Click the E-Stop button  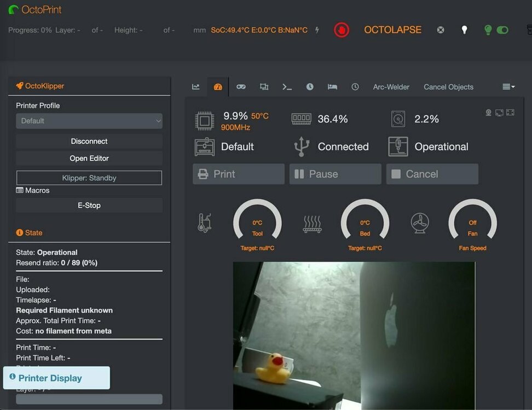click(89, 206)
